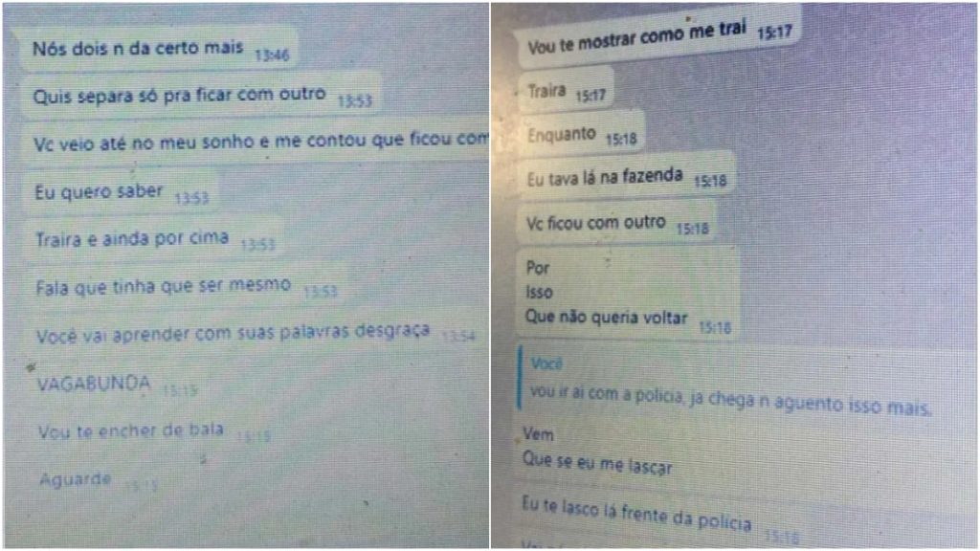Select the multi-line 'Por Isso Que não queria voltar' bubble
This screenshot has height=551, width=980.
628,294
